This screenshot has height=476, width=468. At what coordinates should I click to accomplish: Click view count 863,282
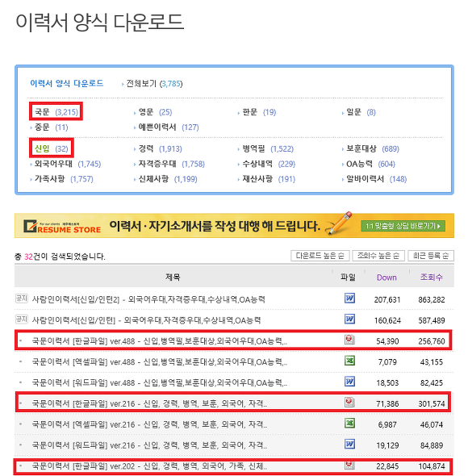click(432, 300)
